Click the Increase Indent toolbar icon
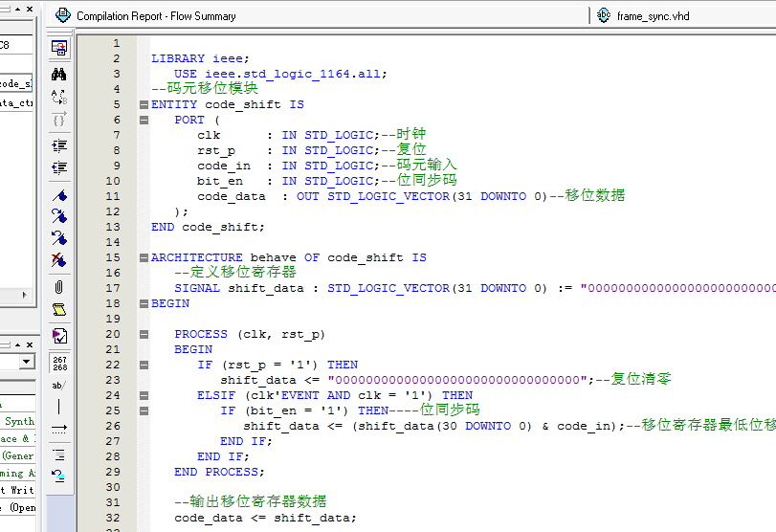 [59, 145]
